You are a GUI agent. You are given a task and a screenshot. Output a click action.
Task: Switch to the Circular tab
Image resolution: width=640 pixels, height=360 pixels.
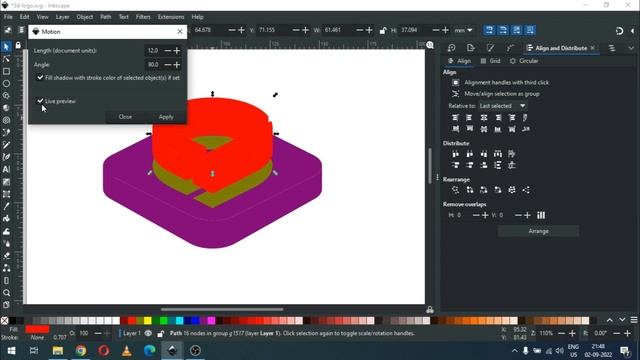524,61
